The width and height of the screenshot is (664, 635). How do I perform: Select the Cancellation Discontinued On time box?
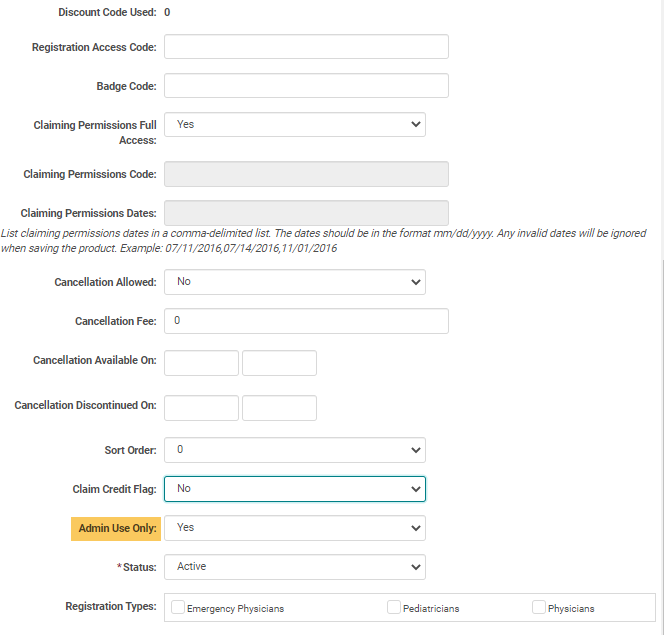(279, 408)
